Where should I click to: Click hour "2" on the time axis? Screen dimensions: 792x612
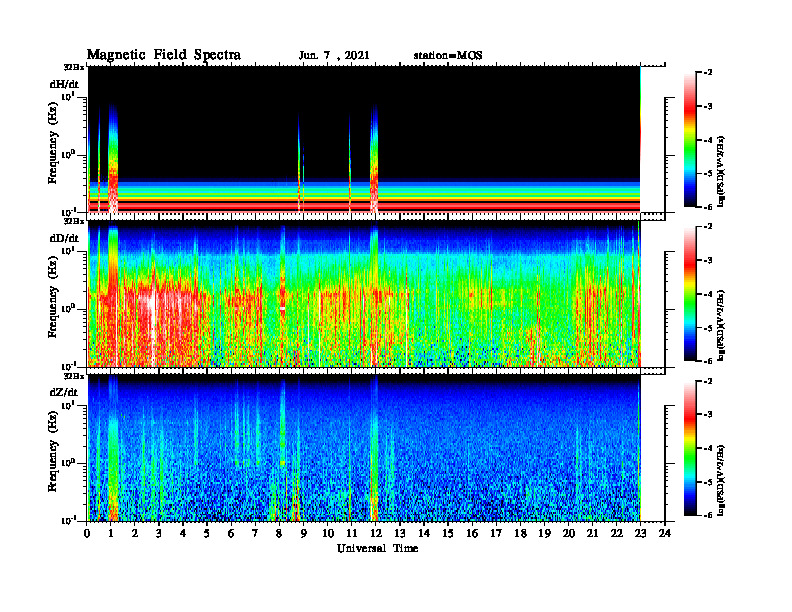[135, 533]
